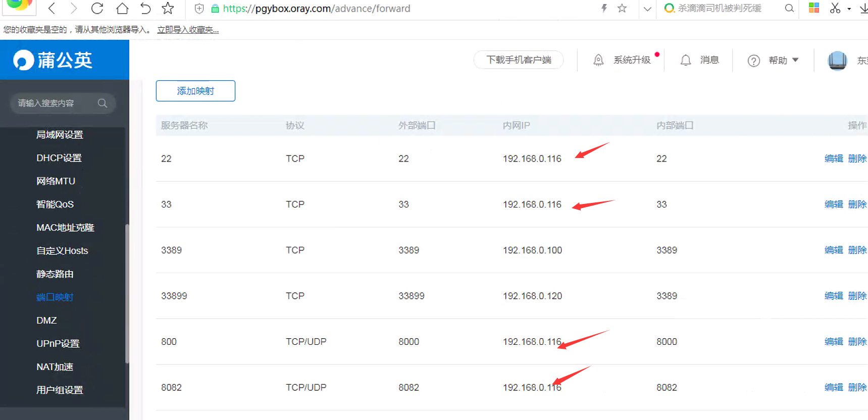Edit the mapping named 8082
Screen dimensions: 868x420
coord(834,388)
